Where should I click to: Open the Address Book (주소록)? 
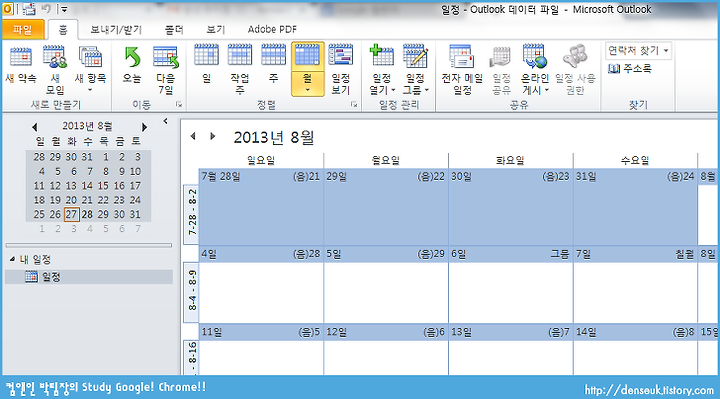coord(630,69)
